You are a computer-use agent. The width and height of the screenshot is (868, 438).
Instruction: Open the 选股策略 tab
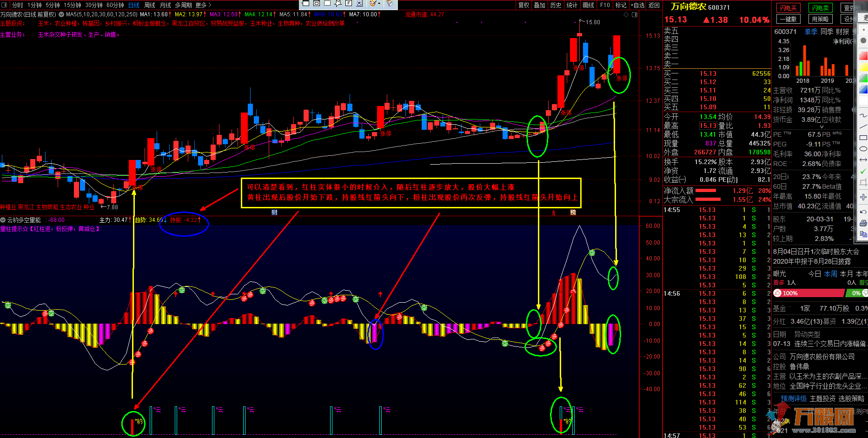pyautogui.click(x=852, y=398)
